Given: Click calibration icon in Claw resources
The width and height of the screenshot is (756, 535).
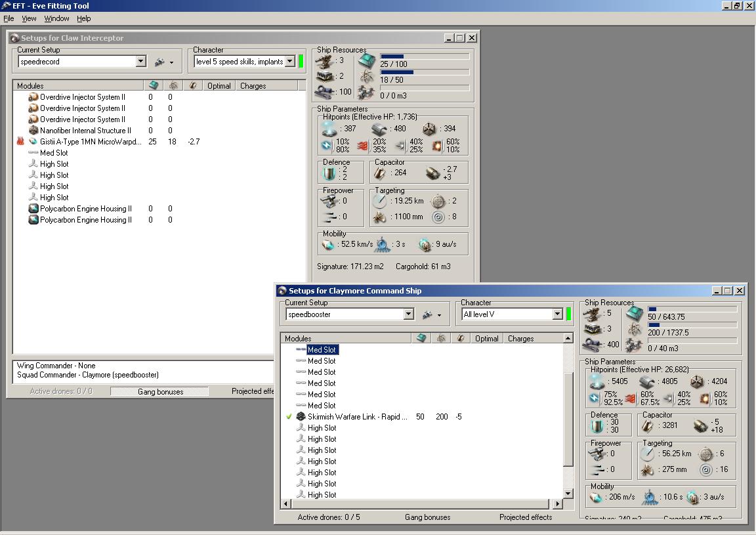Looking at the screenshot, I should (x=325, y=92).
